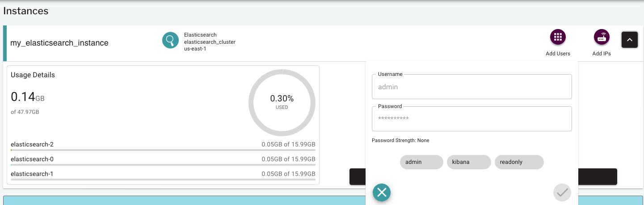644x205 pixels.
Task: Open the Add Users grid icon
Action: point(558,38)
